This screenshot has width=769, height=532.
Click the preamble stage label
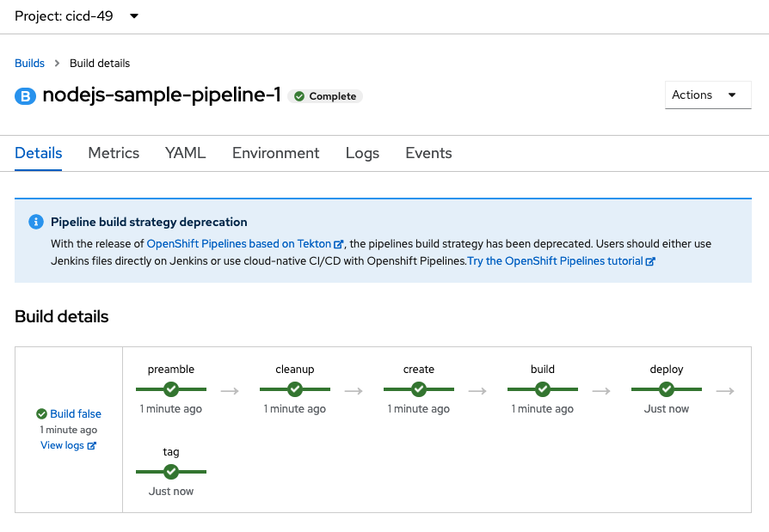click(x=171, y=370)
